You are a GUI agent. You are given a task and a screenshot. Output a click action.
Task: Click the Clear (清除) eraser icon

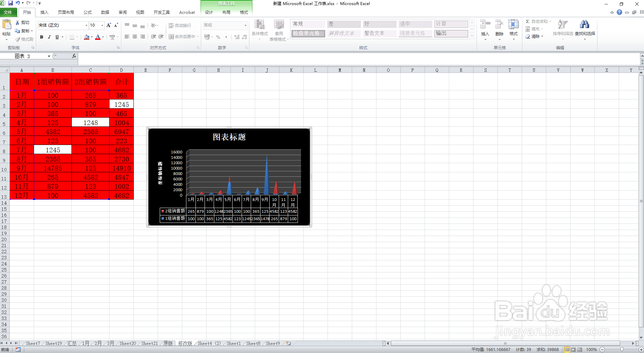pos(528,36)
